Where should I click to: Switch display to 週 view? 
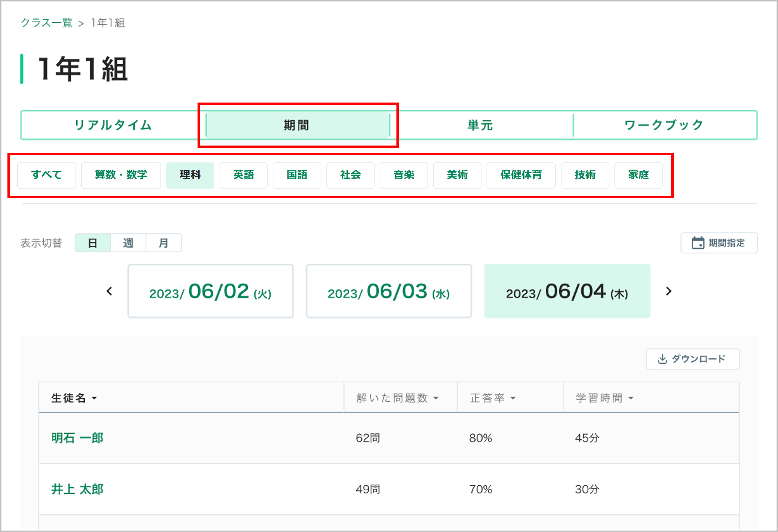pyautogui.click(x=128, y=243)
